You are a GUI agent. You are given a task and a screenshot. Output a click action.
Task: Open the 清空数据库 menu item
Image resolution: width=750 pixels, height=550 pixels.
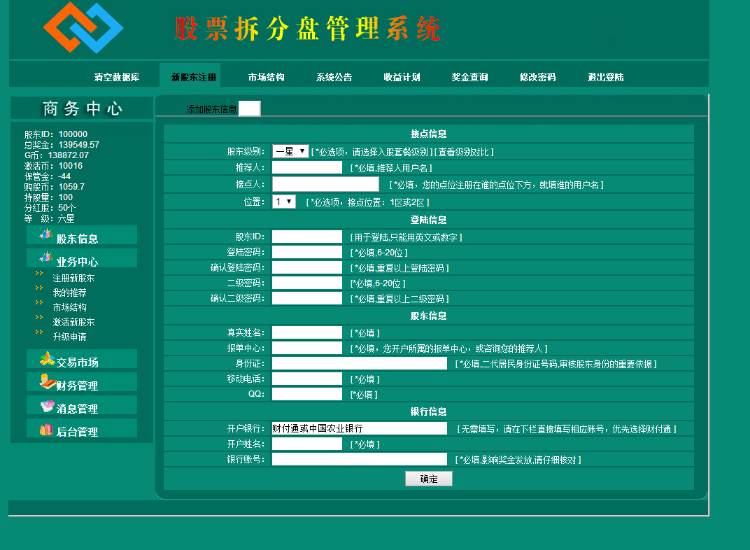click(117, 77)
